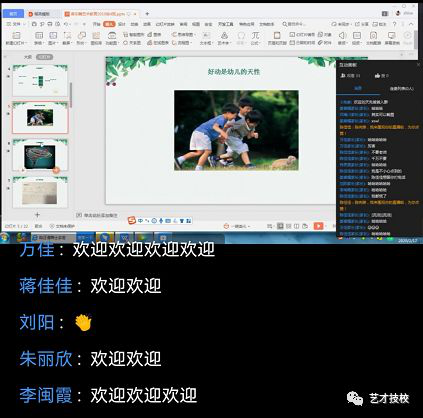Select the brain diagram slide thumbnail
The image size is (423, 418).
click(40, 156)
